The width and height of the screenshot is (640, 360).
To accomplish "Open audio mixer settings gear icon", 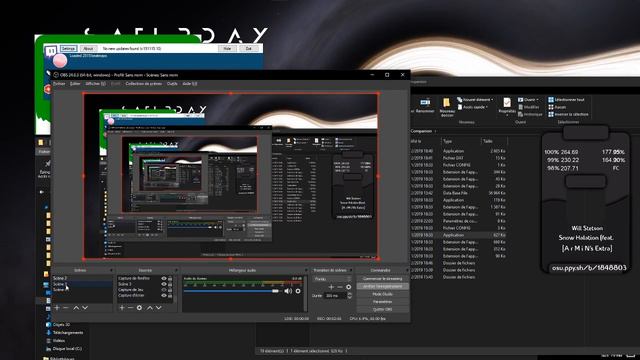I will pos(298,291).
